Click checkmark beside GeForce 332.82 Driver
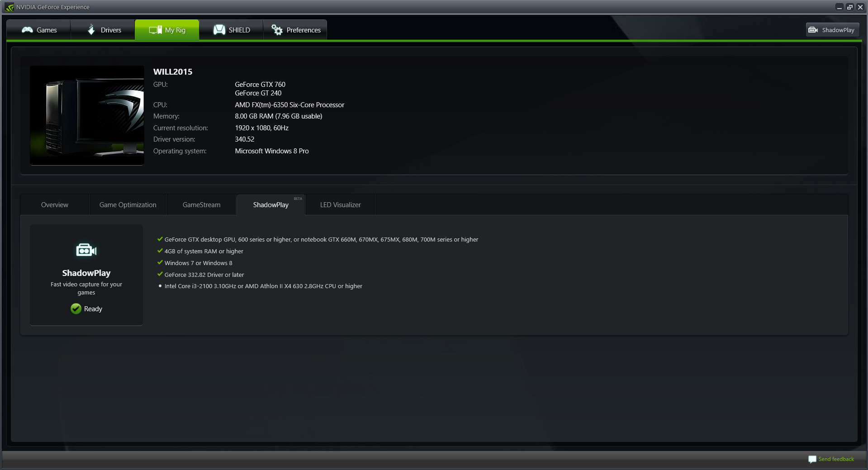The height and width of the screenshot is (470, 868). (x=160, y=274)
